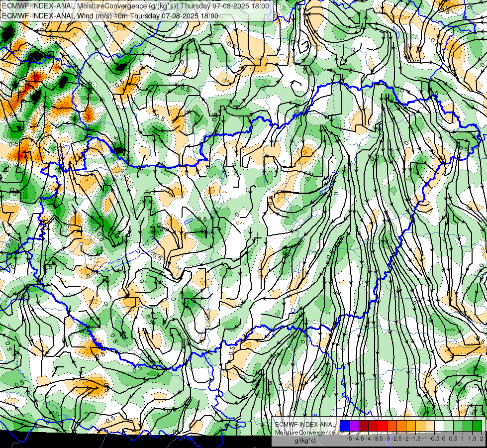
Task: Click the MoistureConvergence title line at top
Action: click(x=135, y=6)
